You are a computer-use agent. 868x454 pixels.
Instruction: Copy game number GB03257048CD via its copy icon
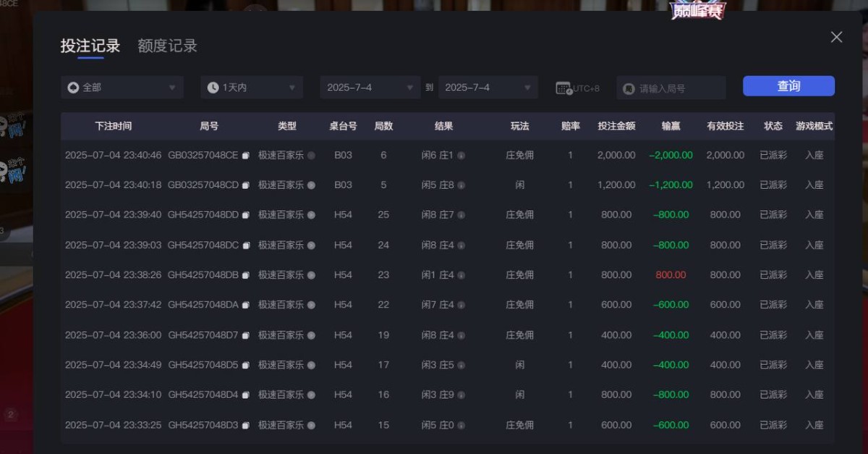pos(246,185)
